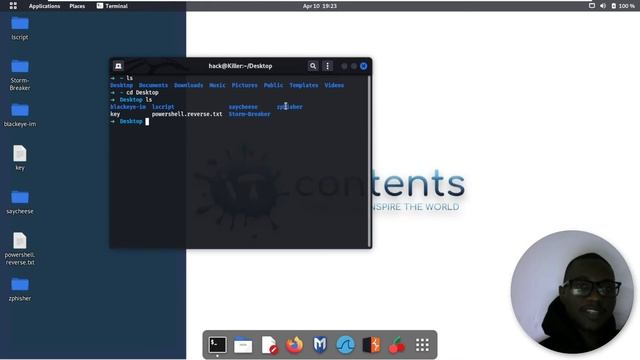Click the terminal title hack@Killer:~/Desktop
The image size is (640, 360).
(x=240, y=66)
